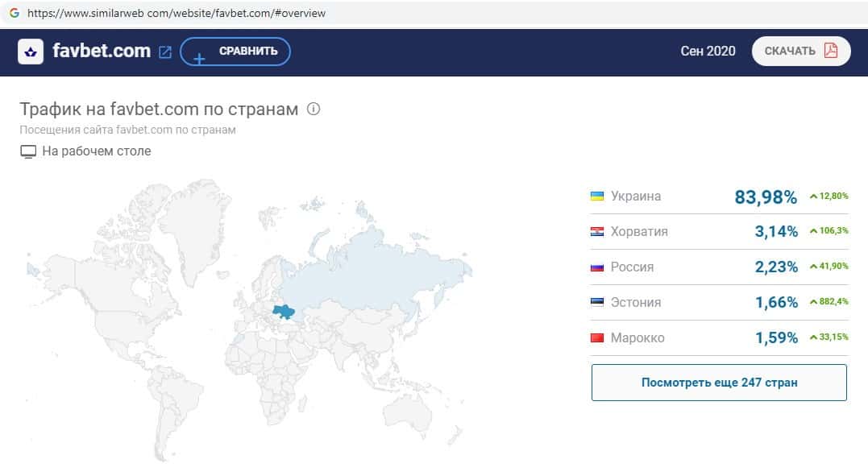Click the 12,80% growth indicator
Viewport: 868px width, 476px height.
click(829, 196)
